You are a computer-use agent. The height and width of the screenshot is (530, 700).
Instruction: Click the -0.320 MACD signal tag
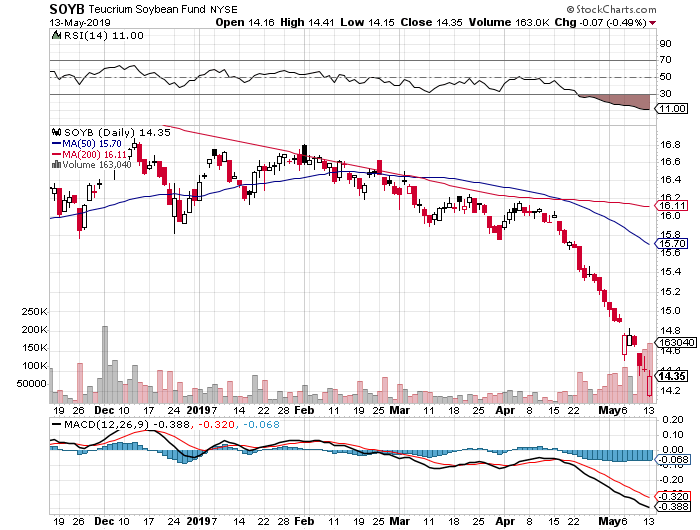(x=673, y=497)
